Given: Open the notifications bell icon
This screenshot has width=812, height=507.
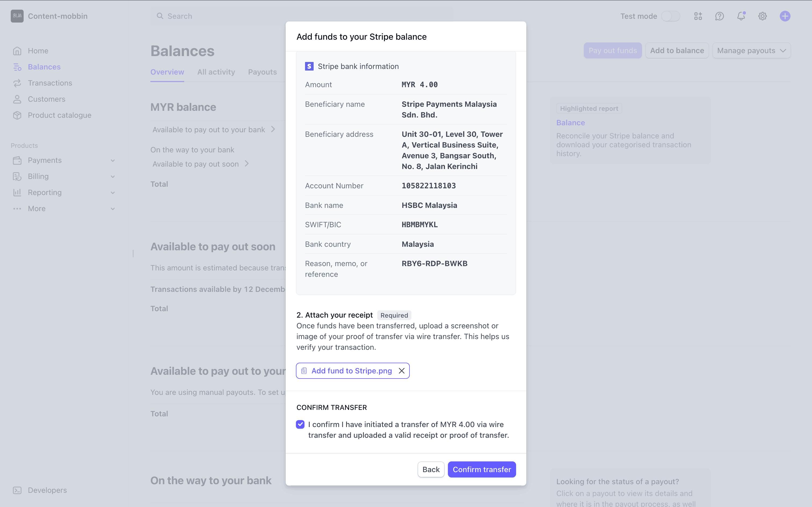Looking at the screenshot, I should 741,16.
